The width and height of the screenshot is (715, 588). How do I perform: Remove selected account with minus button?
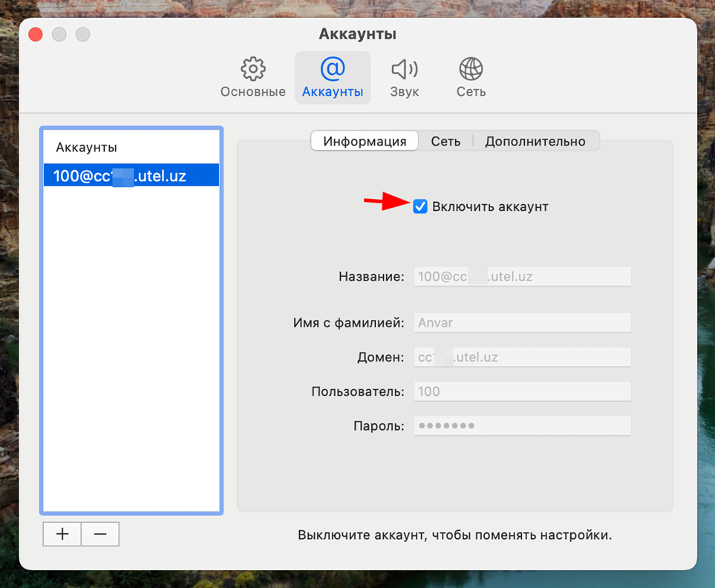point(100,534)
